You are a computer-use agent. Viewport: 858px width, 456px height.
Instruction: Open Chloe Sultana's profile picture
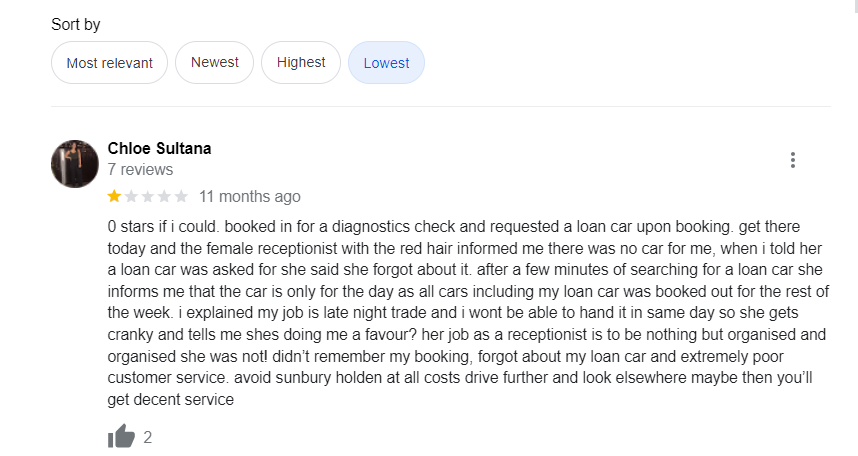[x=75, y=163]
